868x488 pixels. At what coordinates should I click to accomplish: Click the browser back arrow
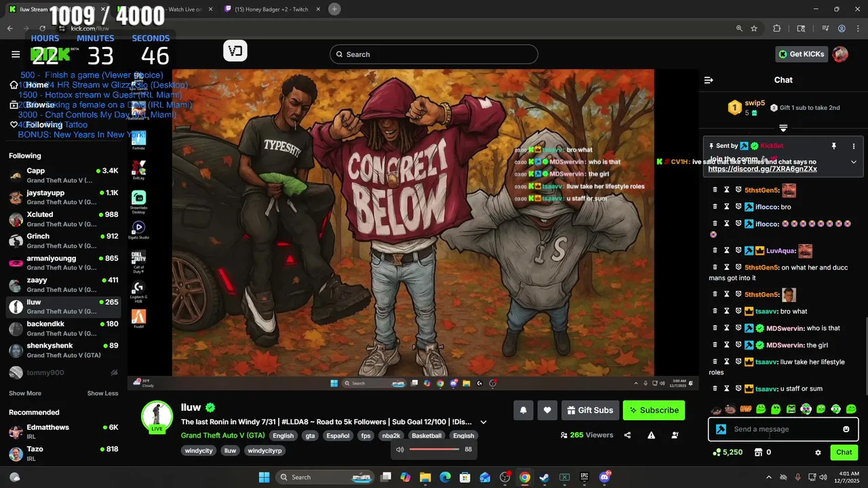coord(9,28)
